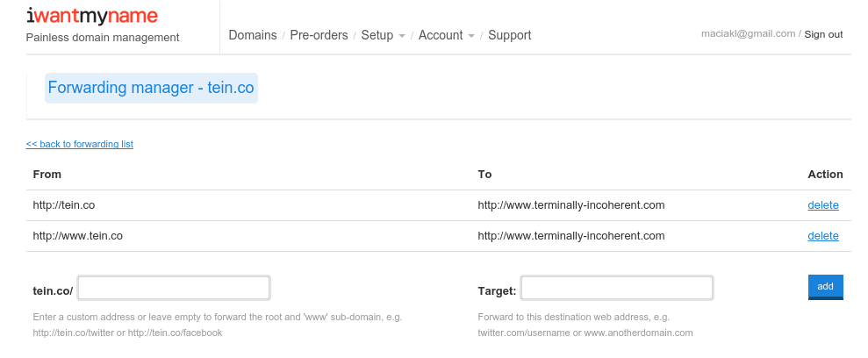Open the Setup menu

tap(377, 35)
